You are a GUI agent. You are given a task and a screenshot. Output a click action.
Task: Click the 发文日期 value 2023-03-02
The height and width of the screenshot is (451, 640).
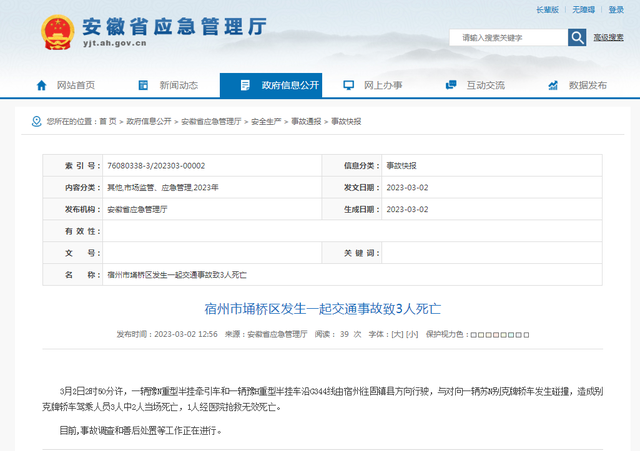click(407, 187)
